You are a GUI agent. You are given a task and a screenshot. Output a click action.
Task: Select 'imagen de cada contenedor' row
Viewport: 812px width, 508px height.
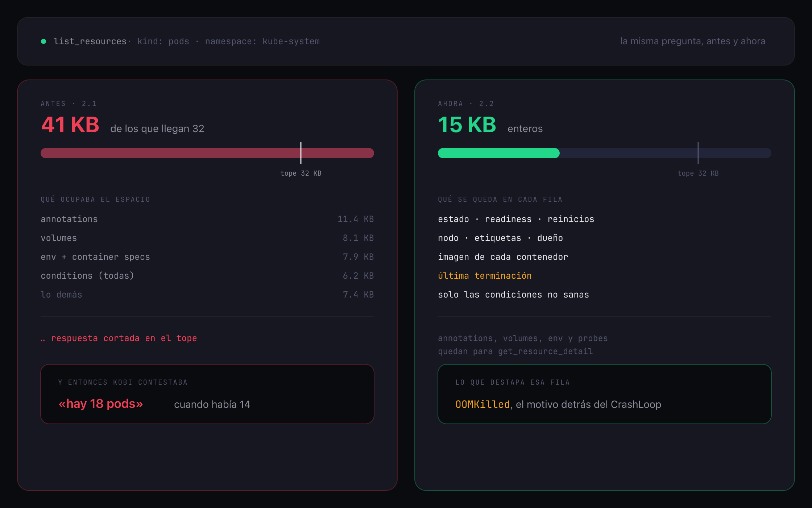point(503,257)
